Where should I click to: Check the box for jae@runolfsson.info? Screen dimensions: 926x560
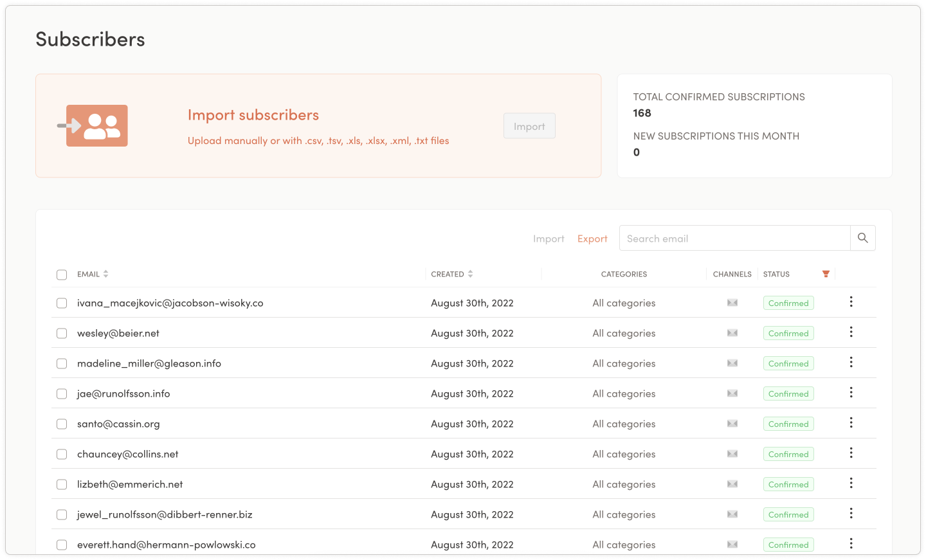[x=62, y=393]
